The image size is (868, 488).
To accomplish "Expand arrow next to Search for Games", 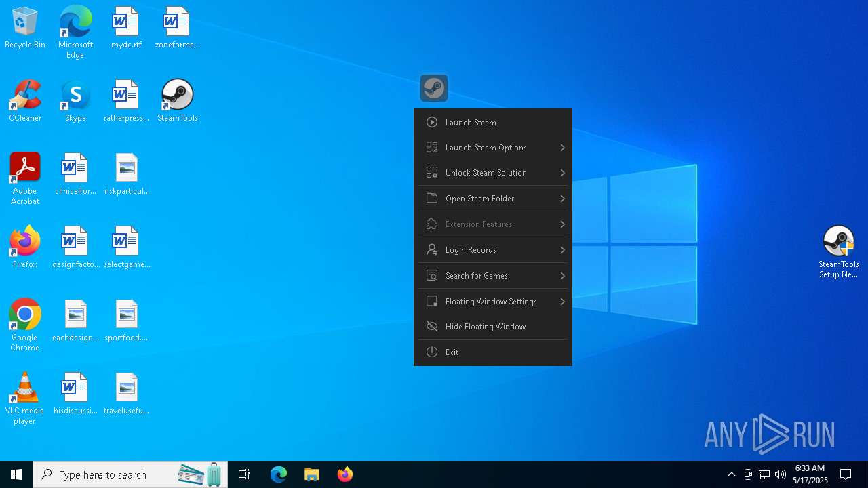I will [562, 276].
